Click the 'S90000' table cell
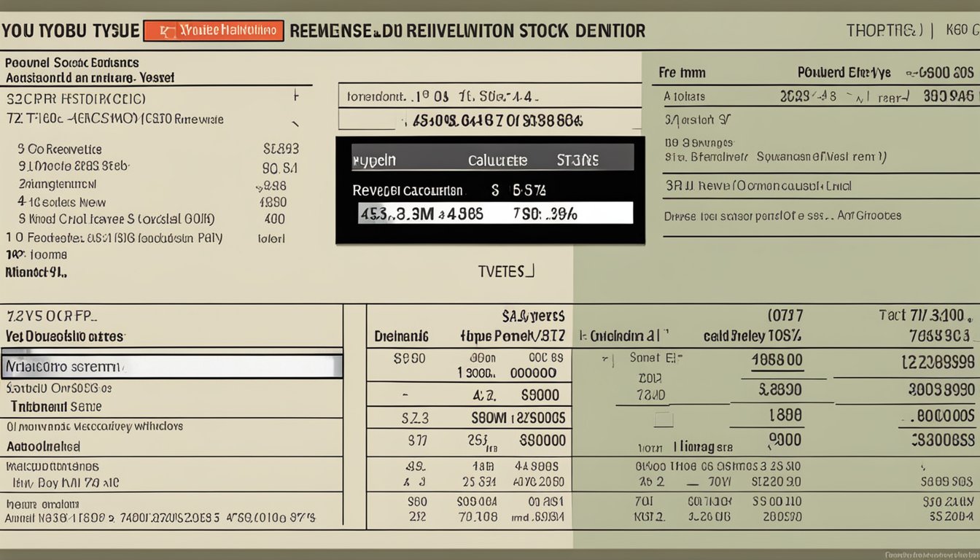This screenshot has height=560, width=980. (x=542, y=440)
